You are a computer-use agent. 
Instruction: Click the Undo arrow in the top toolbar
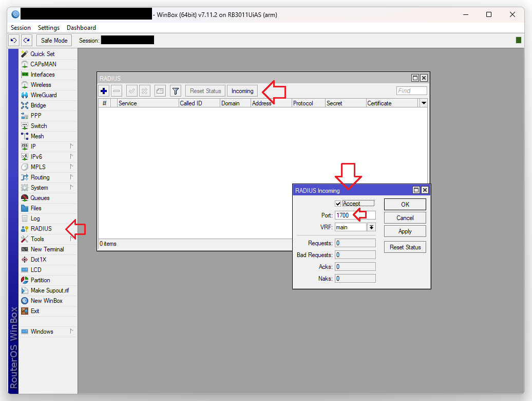[x=14, y=40]
